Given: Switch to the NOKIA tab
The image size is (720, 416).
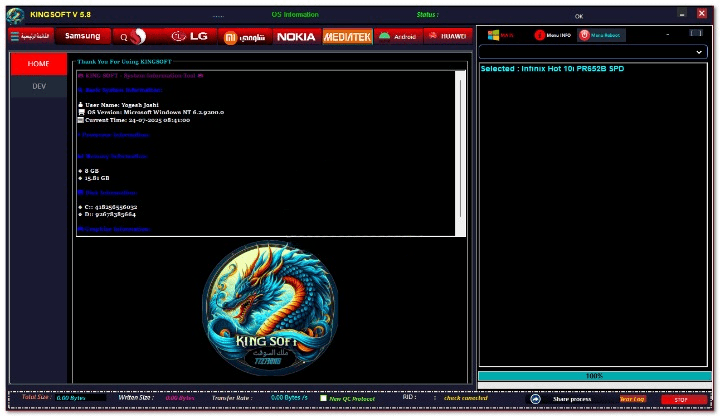Looking at the screenshot, I should click(x=296, y=37).
